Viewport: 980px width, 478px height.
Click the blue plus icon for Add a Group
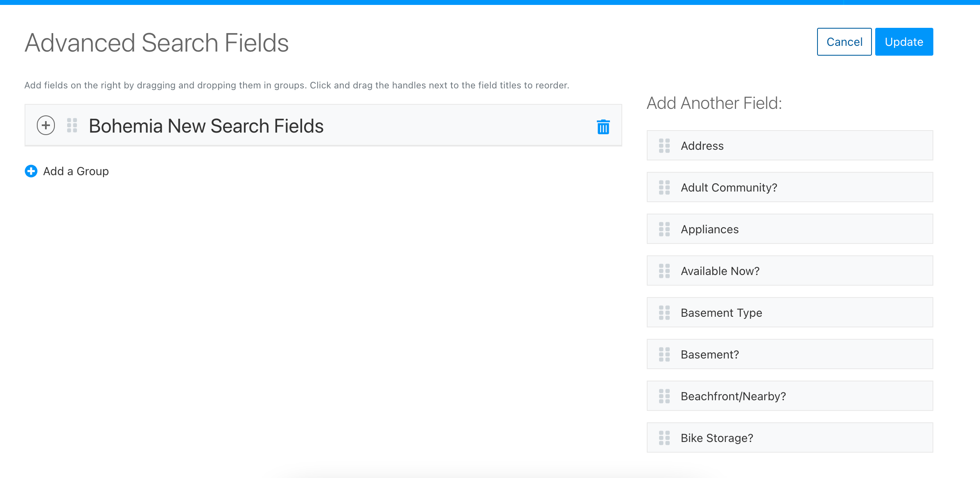coord(31,171)
